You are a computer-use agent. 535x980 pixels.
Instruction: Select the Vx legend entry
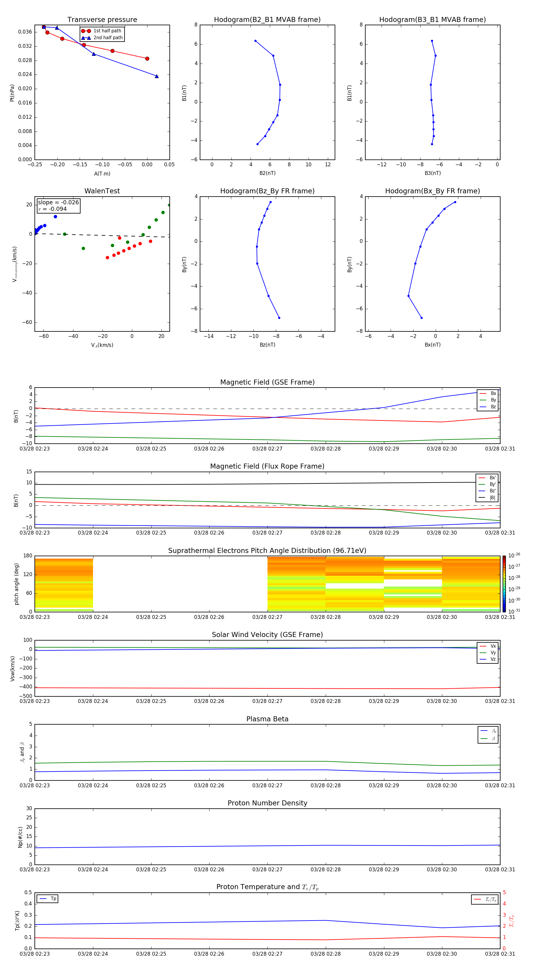coord(488,646)
